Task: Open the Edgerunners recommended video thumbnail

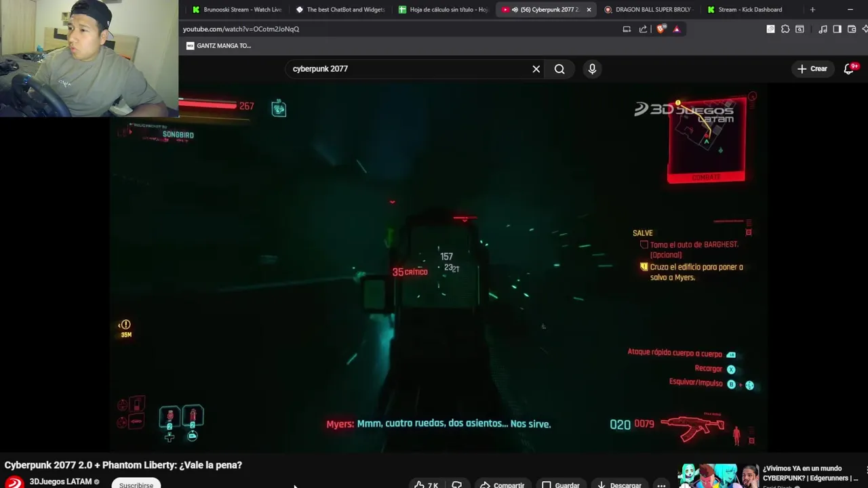Action: click(x=718, y=476)
